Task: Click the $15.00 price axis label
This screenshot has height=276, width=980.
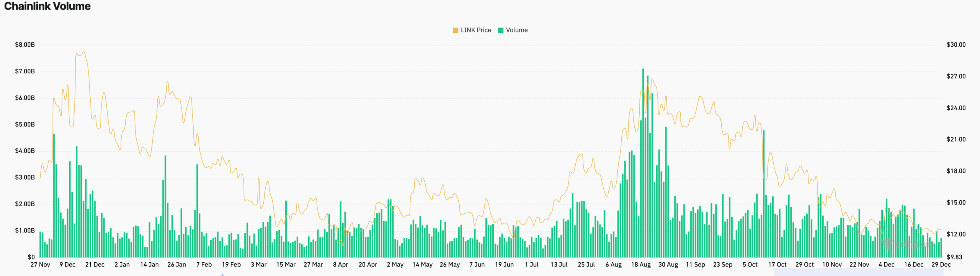Action: click(x=956, y=203)
